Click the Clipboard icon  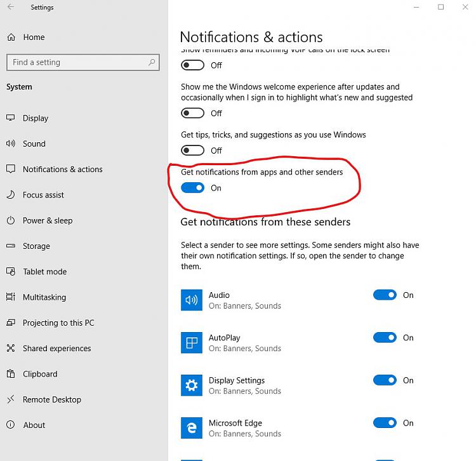tap(11, 373)
